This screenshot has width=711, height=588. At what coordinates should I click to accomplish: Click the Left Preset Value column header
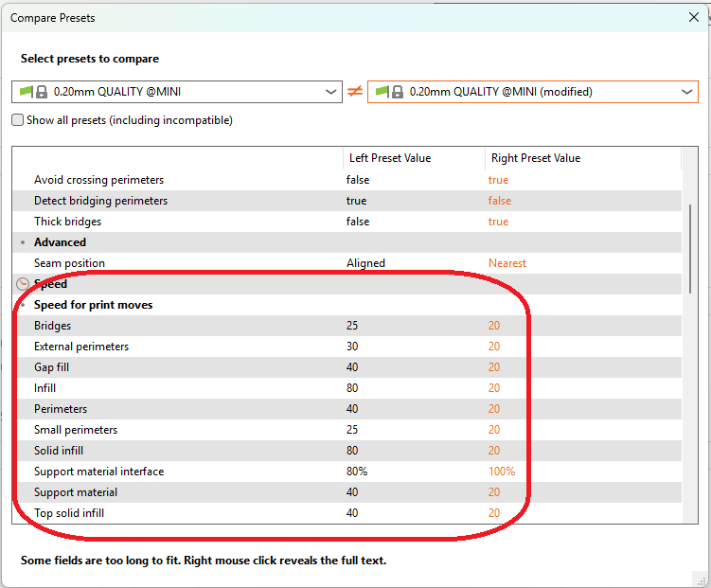coord(390,158)
